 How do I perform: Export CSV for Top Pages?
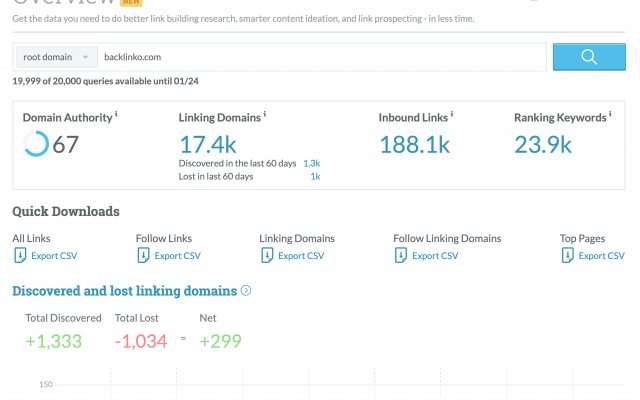(x=602, y=256)
